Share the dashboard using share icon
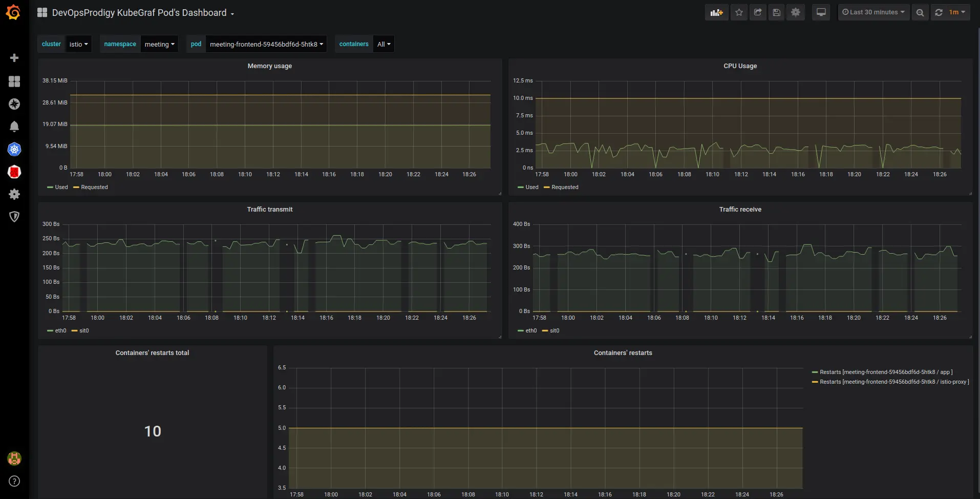The image size is (980, 499). tap(758, 12)
